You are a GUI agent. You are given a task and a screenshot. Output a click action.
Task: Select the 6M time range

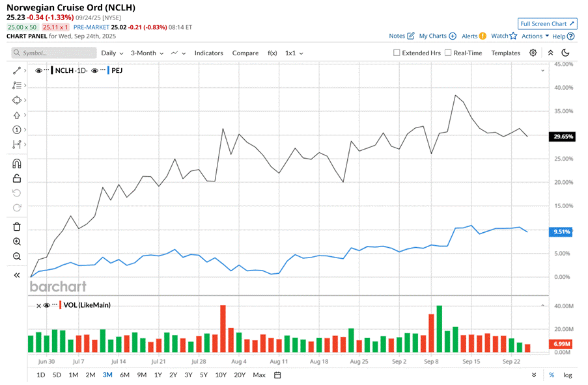point(124,375)
